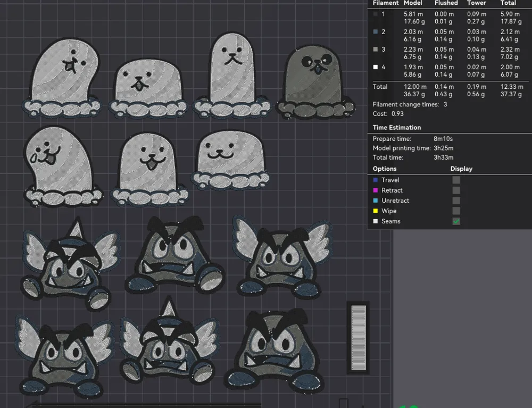The width and height of the screenshot is (532, 408).
Task: Click the '1.93 m' value for filament 4
Action: click(x=413, y=67)
